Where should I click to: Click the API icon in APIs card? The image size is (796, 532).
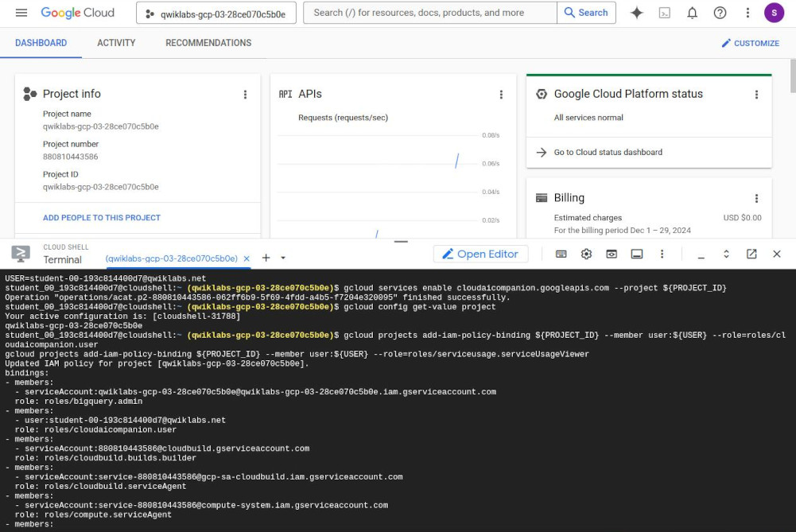tap(285, 95)
